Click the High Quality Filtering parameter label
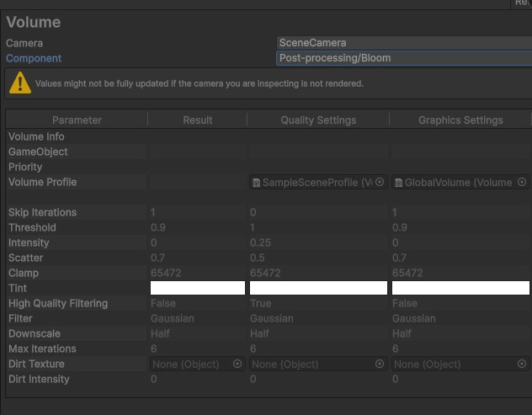532x415 pixels. click(58, 303)
